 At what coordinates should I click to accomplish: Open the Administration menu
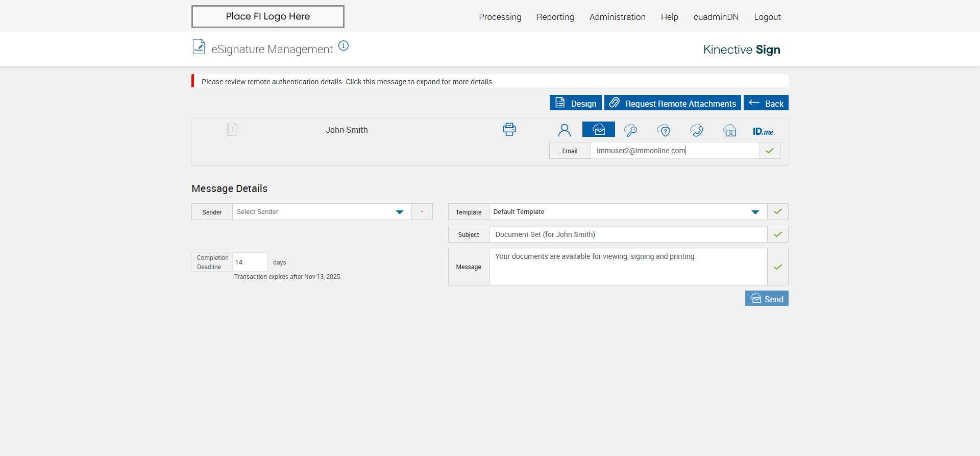point(617,17)
